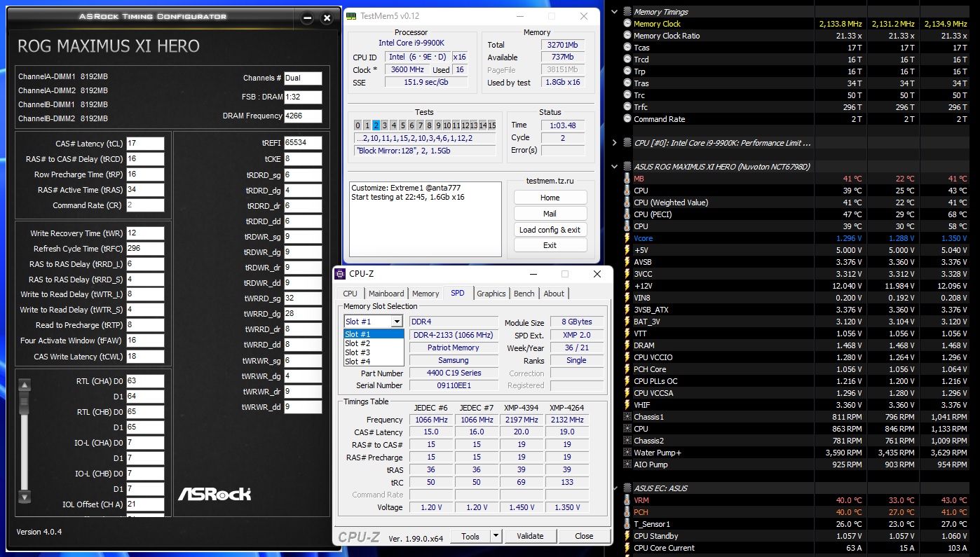Click the lightning icon next to CPU Standby
Image resolution: width=980 pixels, height=557 pixels.
(627, 536)
